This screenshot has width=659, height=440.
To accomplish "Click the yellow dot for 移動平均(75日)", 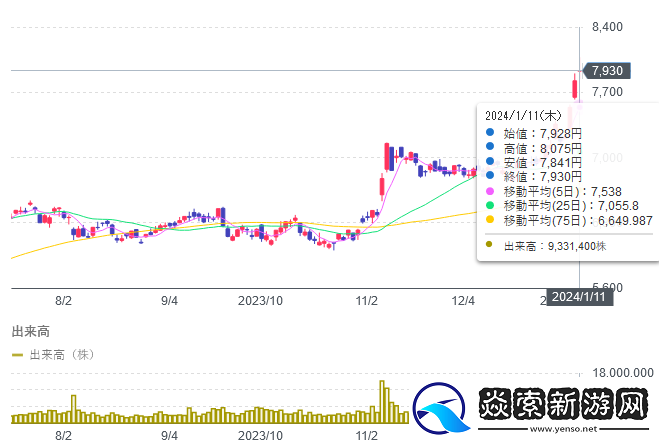I will pos(488,220).
